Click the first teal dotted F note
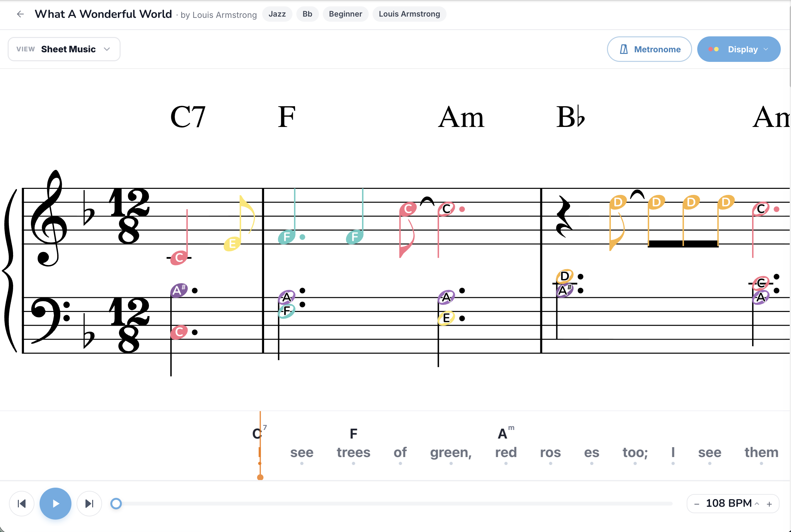 (x=287, y=237)
